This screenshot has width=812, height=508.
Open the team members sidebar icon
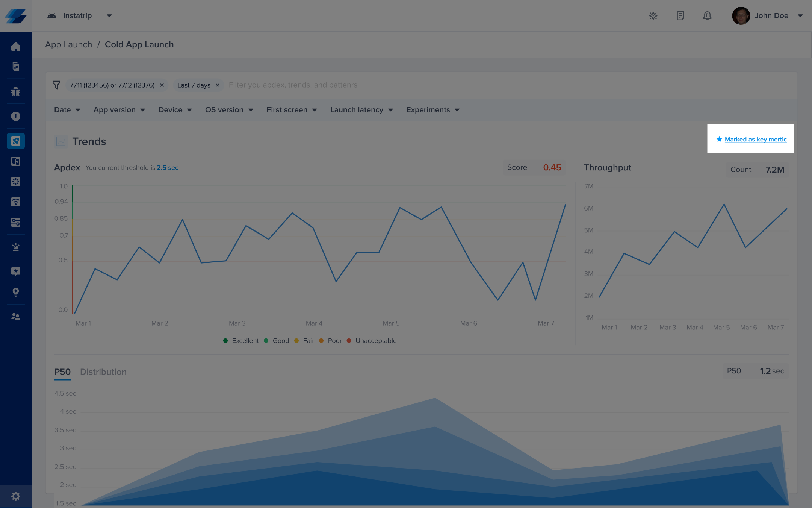[15, 317]
